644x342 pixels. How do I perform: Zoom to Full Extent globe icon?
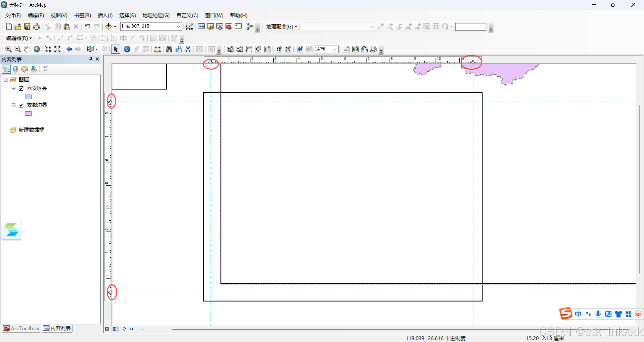pyautogui.click(x=37, y=49)
